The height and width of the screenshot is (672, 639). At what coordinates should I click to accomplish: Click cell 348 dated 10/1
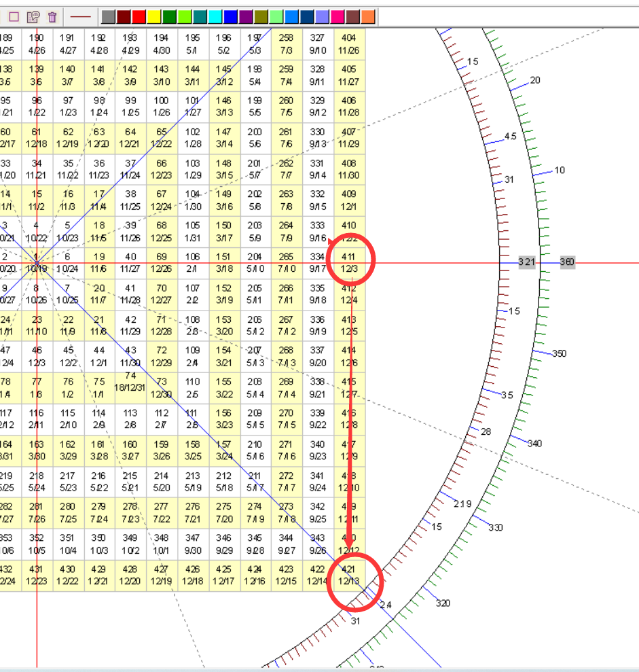click(162, 544)
